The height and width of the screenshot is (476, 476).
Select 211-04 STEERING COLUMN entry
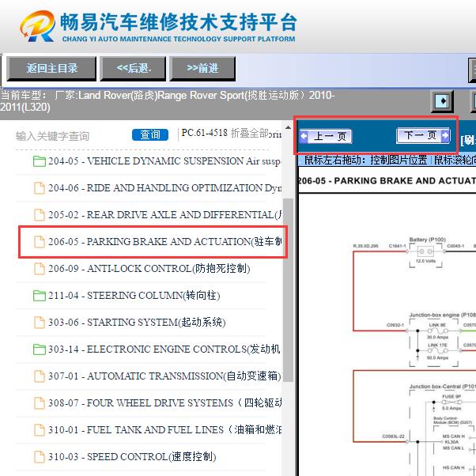(x=134, y=296)
